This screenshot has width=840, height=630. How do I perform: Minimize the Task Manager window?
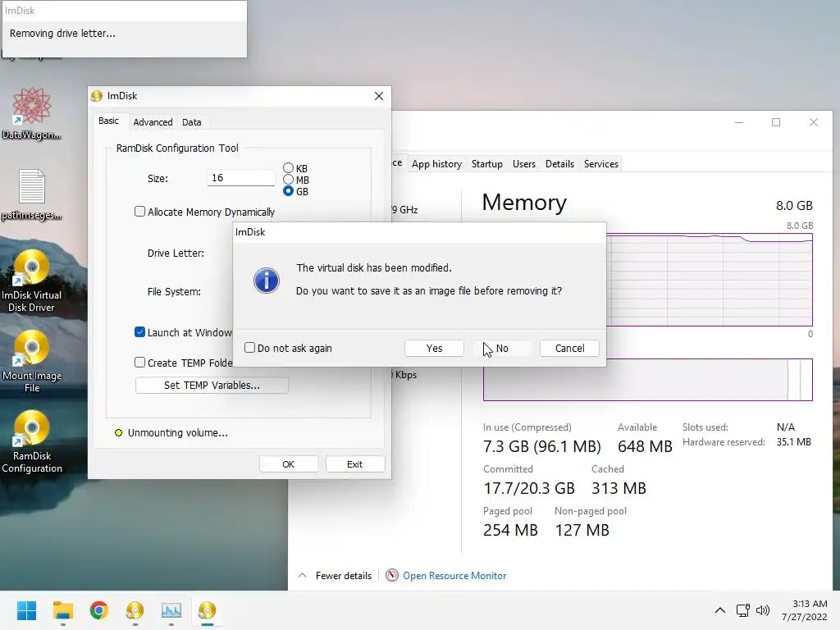click(739, 123)
